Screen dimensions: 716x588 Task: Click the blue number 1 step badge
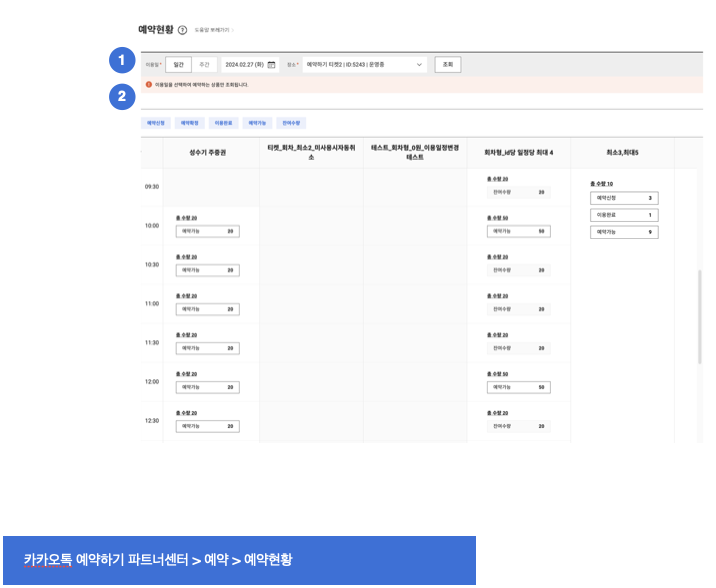pos(121,61)
